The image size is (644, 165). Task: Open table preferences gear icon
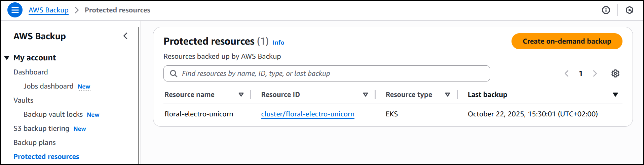(615, 73)
